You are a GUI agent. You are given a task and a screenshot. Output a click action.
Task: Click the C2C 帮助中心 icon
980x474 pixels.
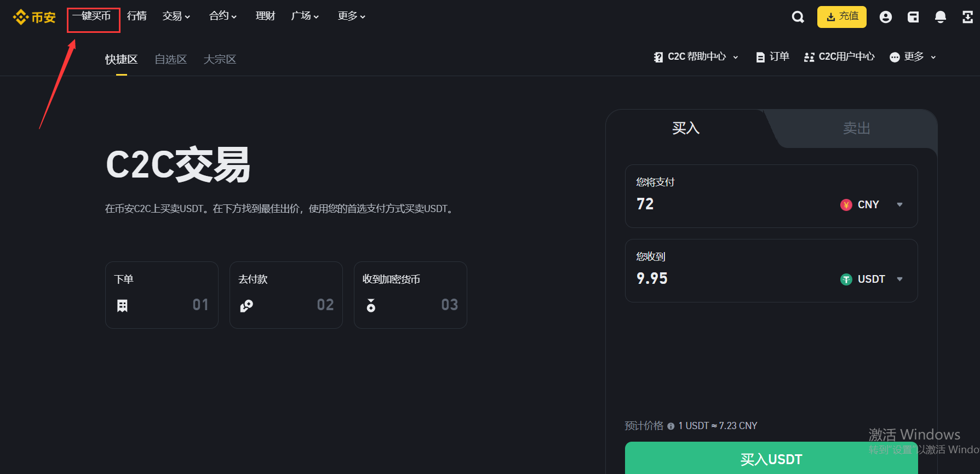pyautogui.click(x=658, y=57)
